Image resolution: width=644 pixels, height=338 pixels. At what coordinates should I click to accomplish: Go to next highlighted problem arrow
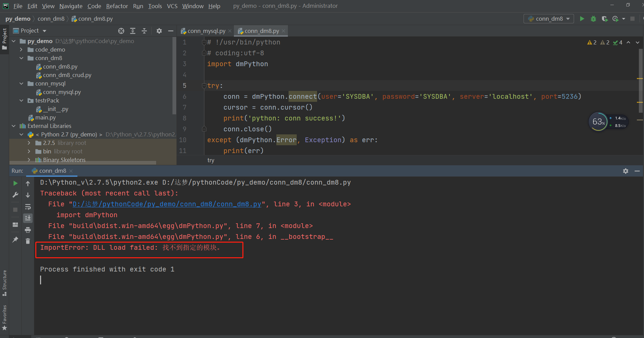coord(638,42)
